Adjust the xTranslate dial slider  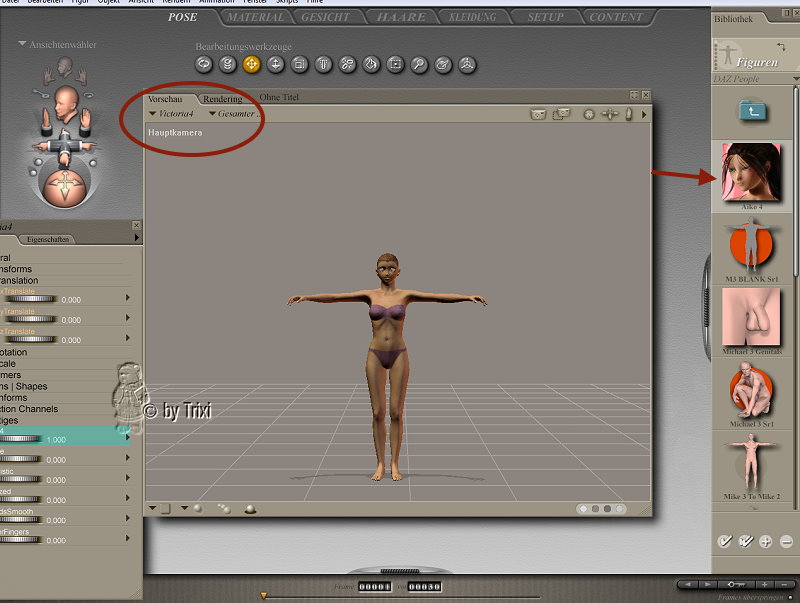click(x=29, y=299)
